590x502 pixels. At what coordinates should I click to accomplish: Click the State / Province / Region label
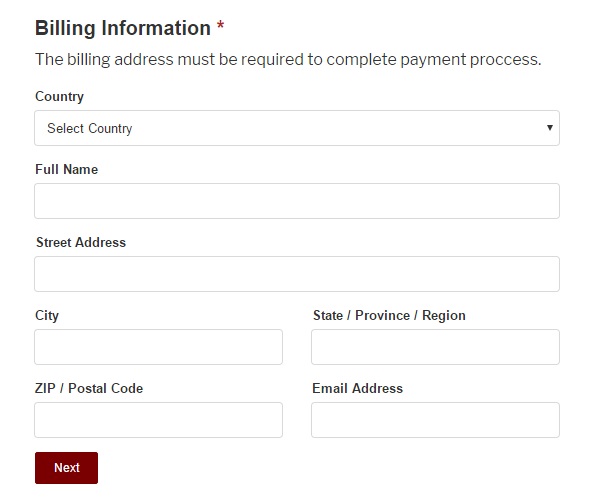click(x=389, y=316)
